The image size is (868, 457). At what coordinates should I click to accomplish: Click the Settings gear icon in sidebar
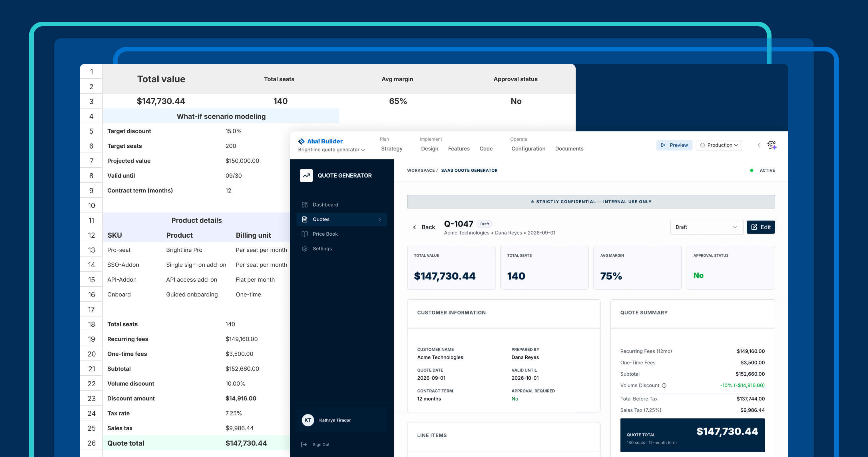(305, 248)
